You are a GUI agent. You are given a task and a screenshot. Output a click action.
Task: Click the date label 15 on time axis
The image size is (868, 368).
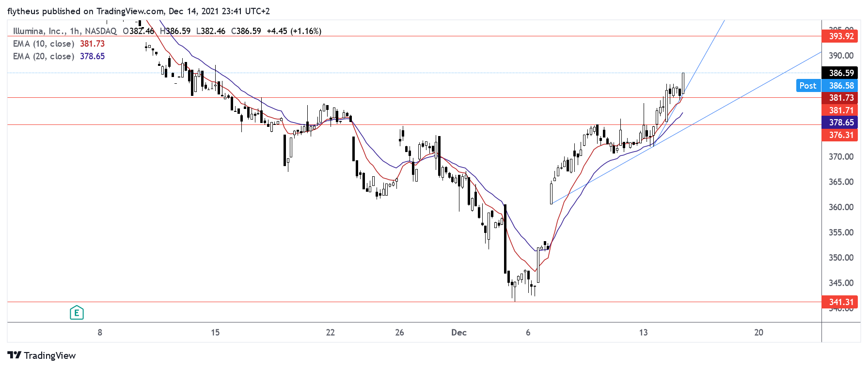tap(215, 332)
